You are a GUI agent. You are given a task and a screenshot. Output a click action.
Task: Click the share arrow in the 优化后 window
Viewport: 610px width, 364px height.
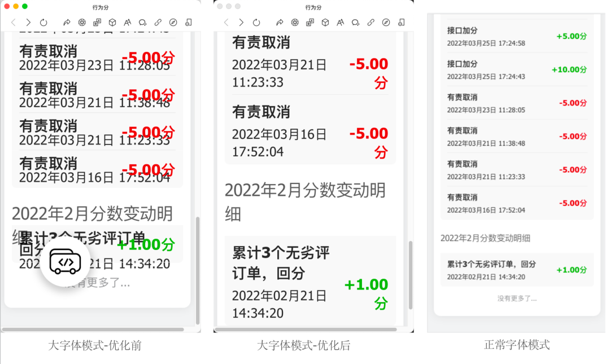coord(280,23)
